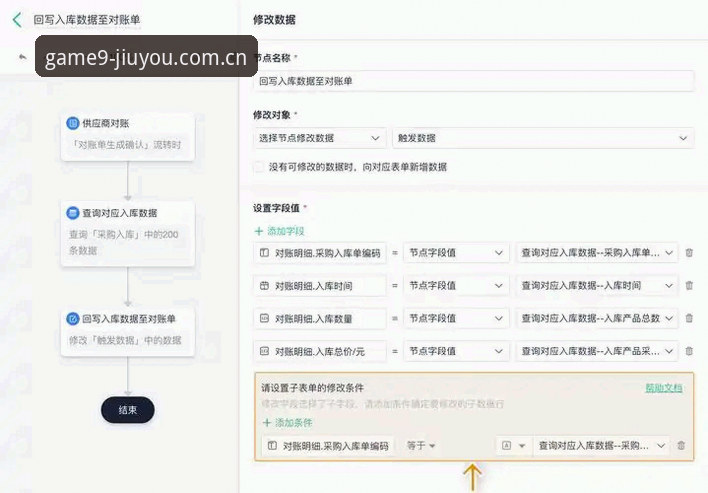This screenshot has height=493, width=708.
Task: Enable 没有可修改的数据时 checkbox
Action: 259,167
